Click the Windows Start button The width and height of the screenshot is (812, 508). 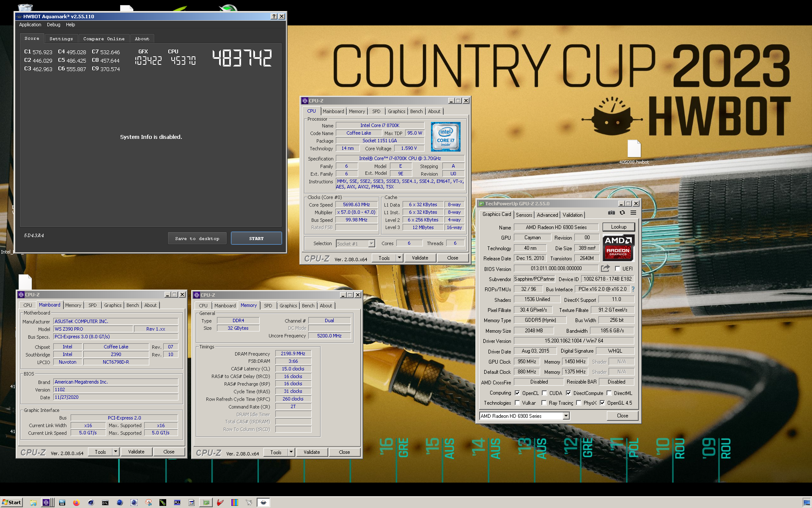coord(11,502)
